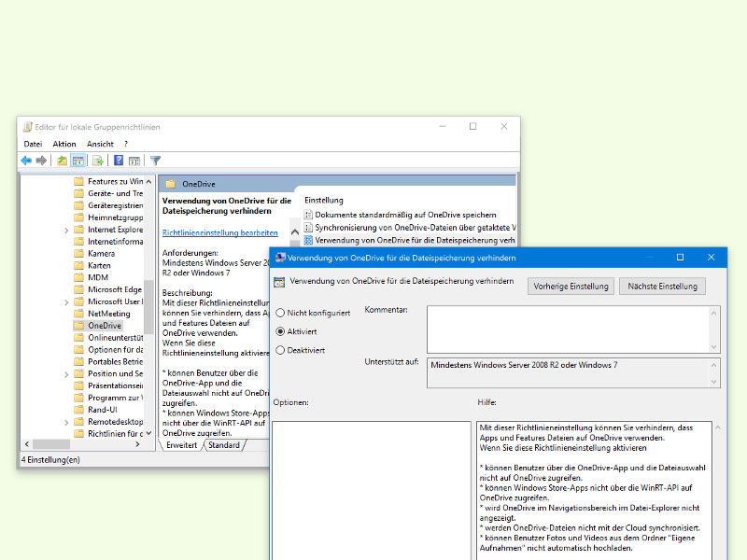Click the icon of 'Dokumente standardmäßig auf OneDrive speichern'
This screenshot has height=560, width=747.
(x=308, y=215)
